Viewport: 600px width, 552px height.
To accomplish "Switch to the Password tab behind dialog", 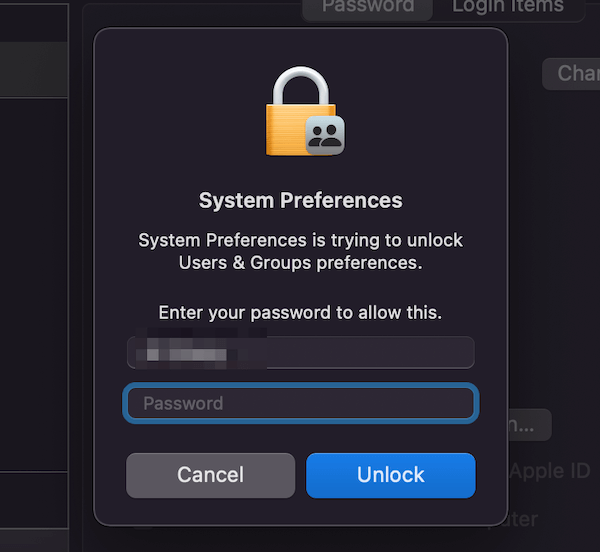I will click(x=368, y=8).
